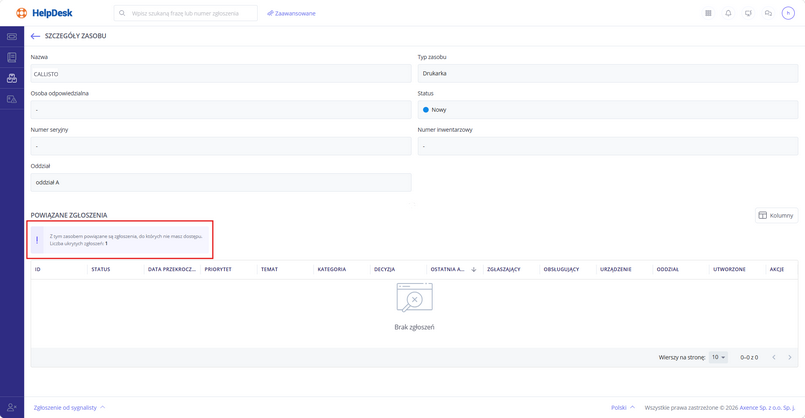This screenshot has height=418, width=805.
Task: Click the Osoba odpowiedzialna field
Action: [x=221, y=110]
